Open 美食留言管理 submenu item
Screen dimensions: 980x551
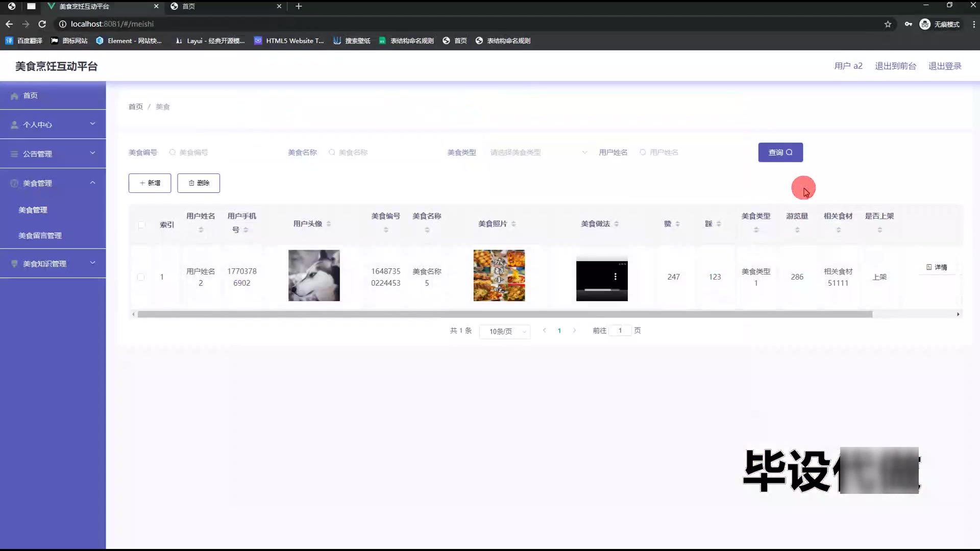coord(40,236)
